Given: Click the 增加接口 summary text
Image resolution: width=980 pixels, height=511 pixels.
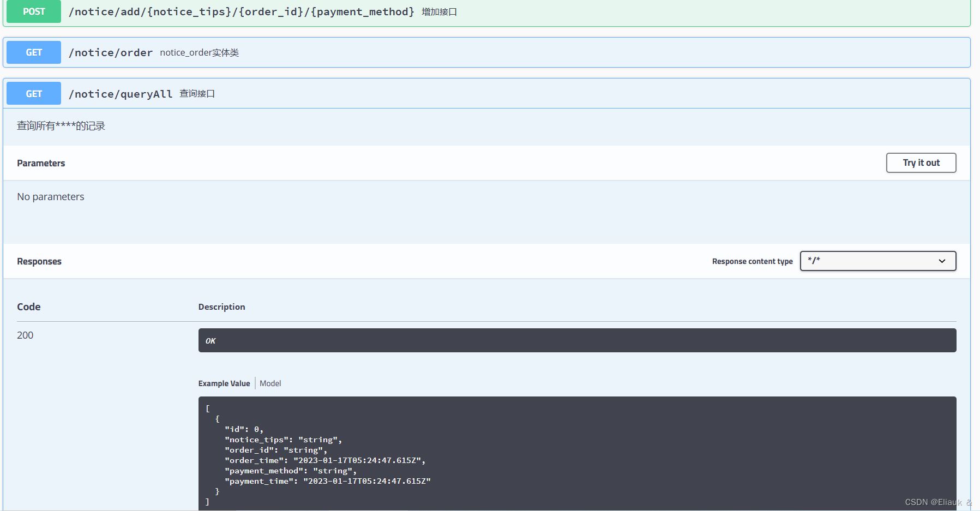Looking at the screenshot, I should 439,11.
